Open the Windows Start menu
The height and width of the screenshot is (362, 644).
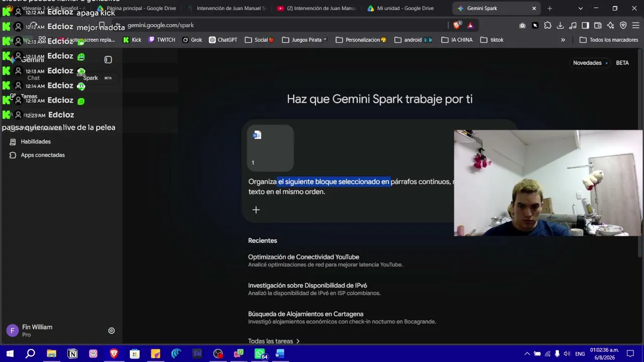point(10,353)
